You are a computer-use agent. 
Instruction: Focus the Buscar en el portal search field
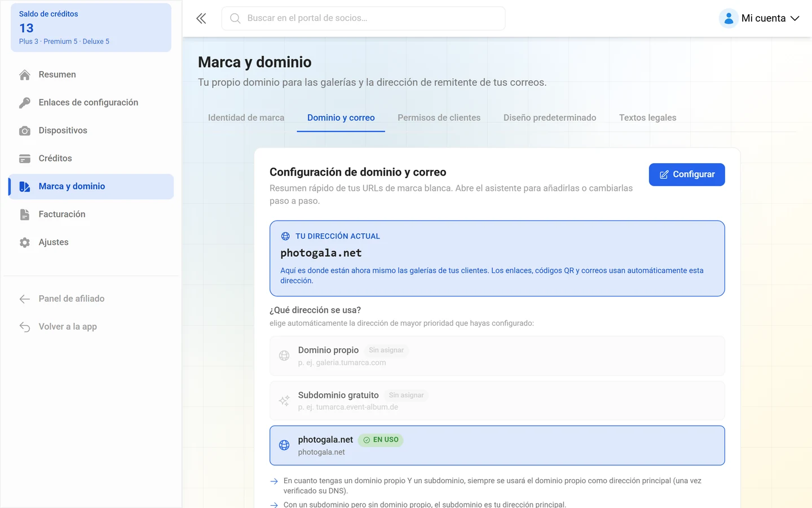pos(363,19)
